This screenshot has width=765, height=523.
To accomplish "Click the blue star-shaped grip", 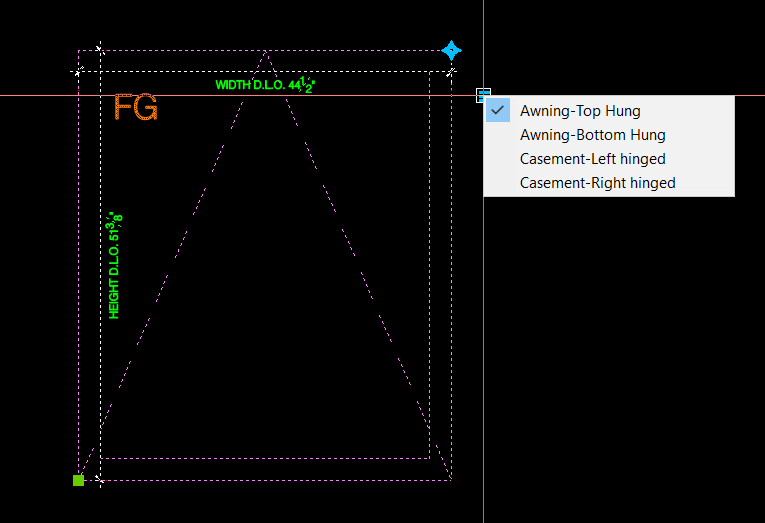I will coord(451,50).
